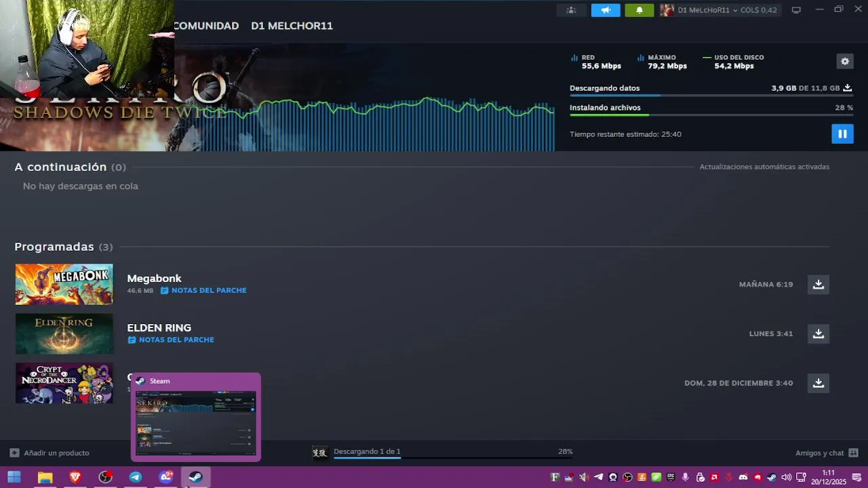Open clock showing 1:11 20/12/2025

tap(829, 477)
